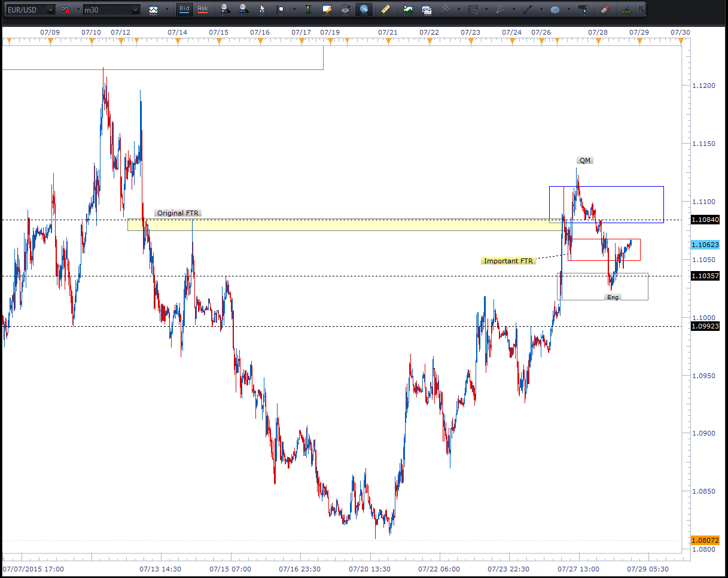Toggle the Ask price display

(x=203, y=9)
